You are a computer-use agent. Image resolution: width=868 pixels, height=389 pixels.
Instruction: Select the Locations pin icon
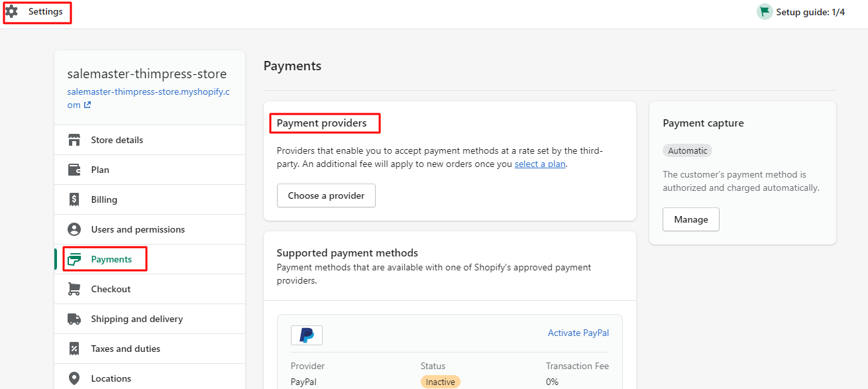click(75, 378)
